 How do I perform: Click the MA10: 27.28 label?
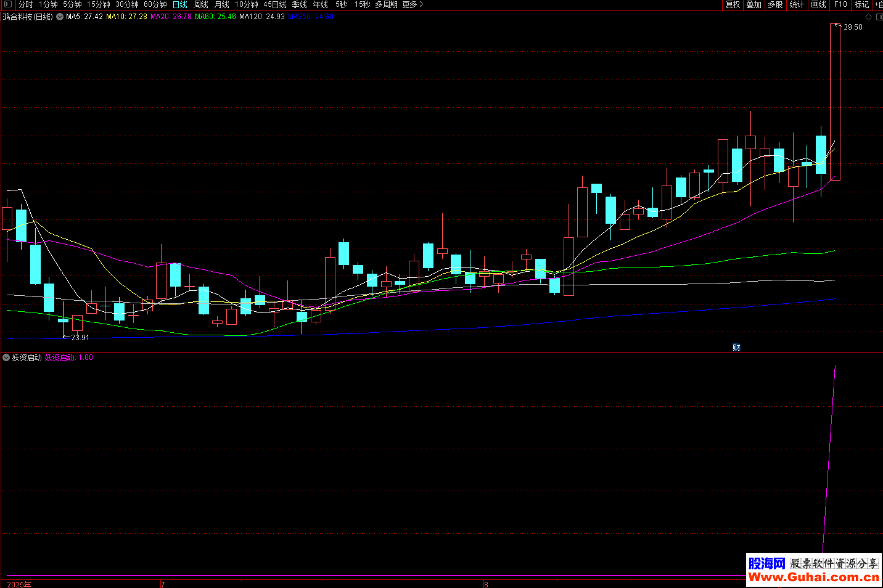point(126,17)
